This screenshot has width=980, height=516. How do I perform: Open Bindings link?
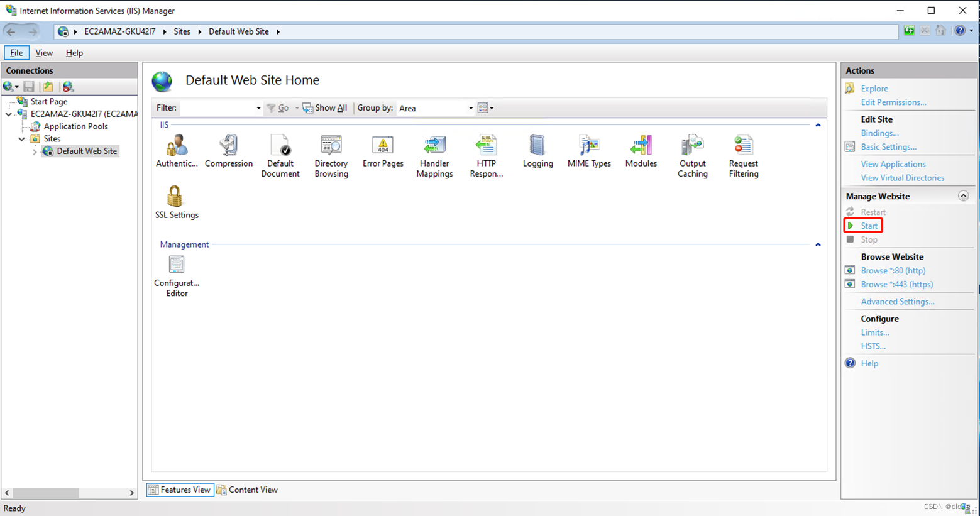click(879, 133)
